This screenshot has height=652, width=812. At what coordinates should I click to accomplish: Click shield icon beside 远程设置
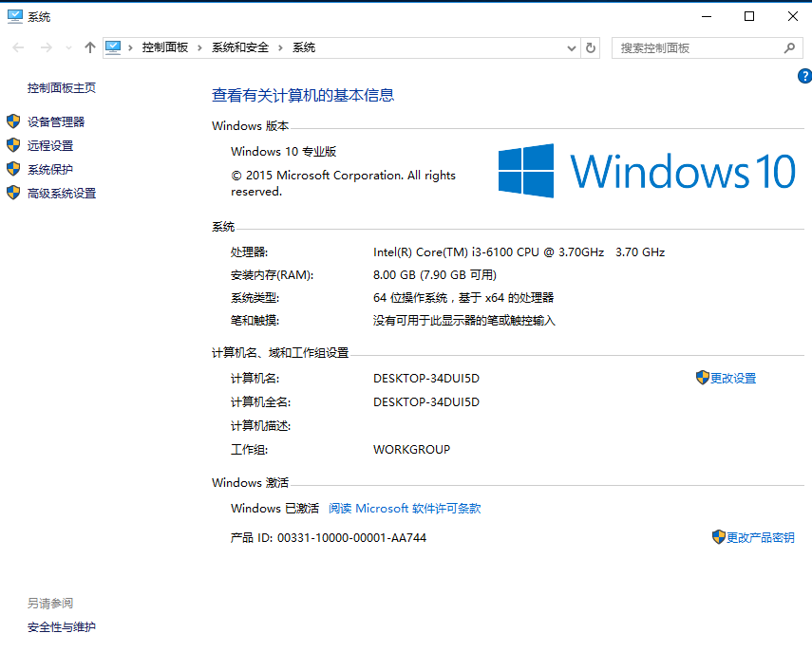(13, 145)
